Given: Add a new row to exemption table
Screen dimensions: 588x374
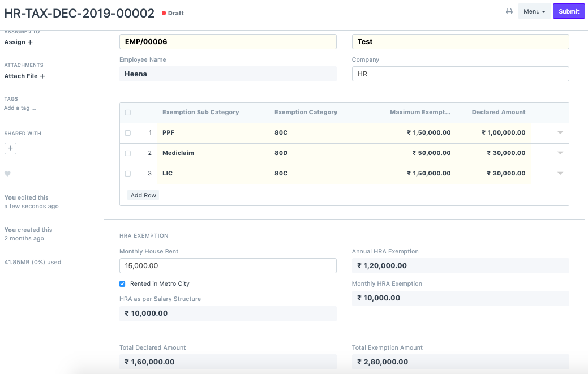Looking at the screenshot, I should 143,195.
